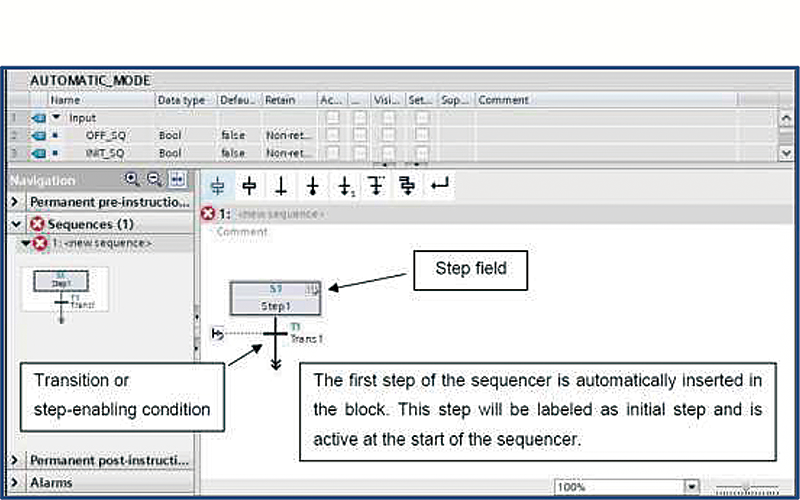This screenshot has width=800, height=500.
Task: Click the zoom out magnifier in Navigation
Action: (x=155, y=179)
